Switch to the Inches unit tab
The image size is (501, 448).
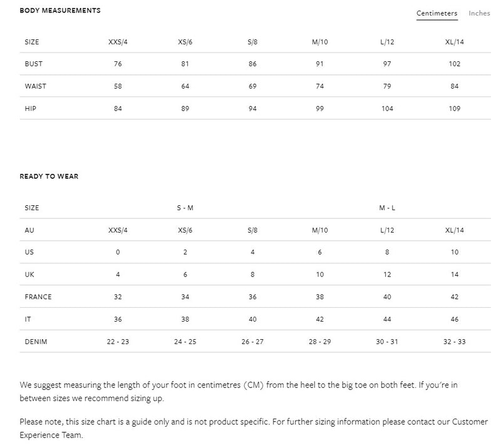[479, 13]
